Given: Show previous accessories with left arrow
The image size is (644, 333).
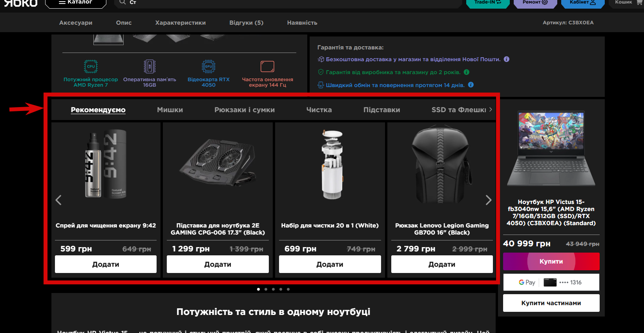Looking at the screenshot, I should [58, 200].
